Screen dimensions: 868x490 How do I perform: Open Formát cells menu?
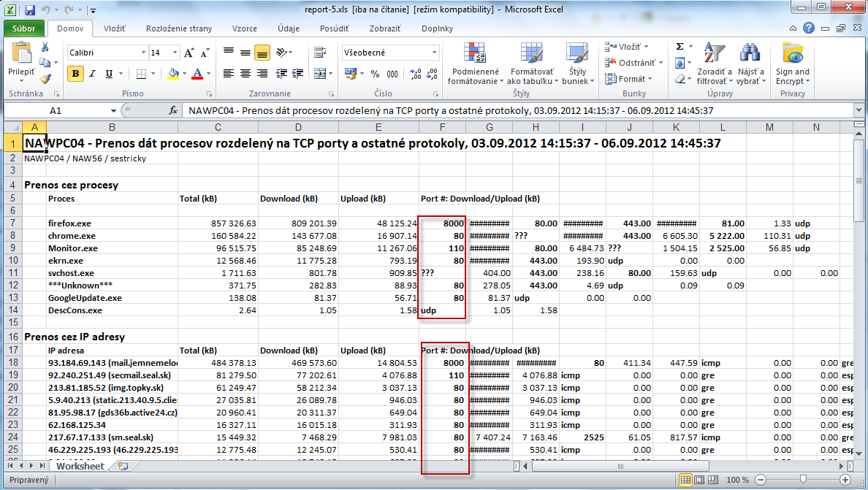click(x=628, y=79)
